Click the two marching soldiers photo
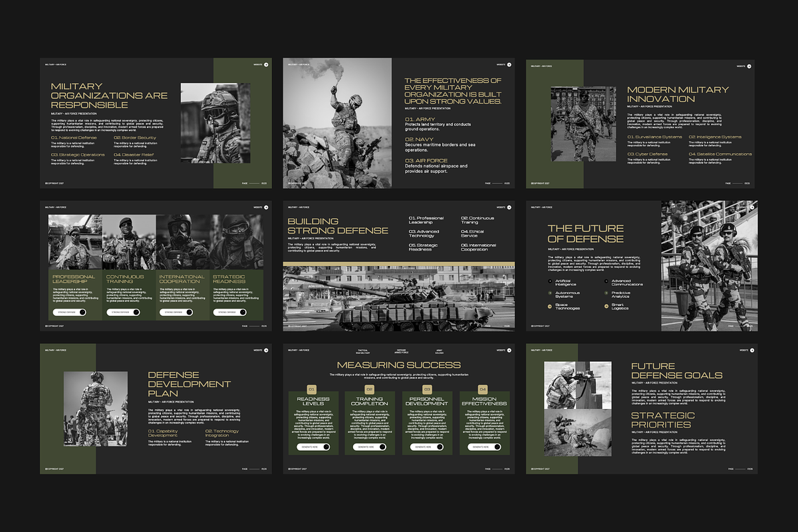This screenshot has width=798, height=532. coord(710,266)
